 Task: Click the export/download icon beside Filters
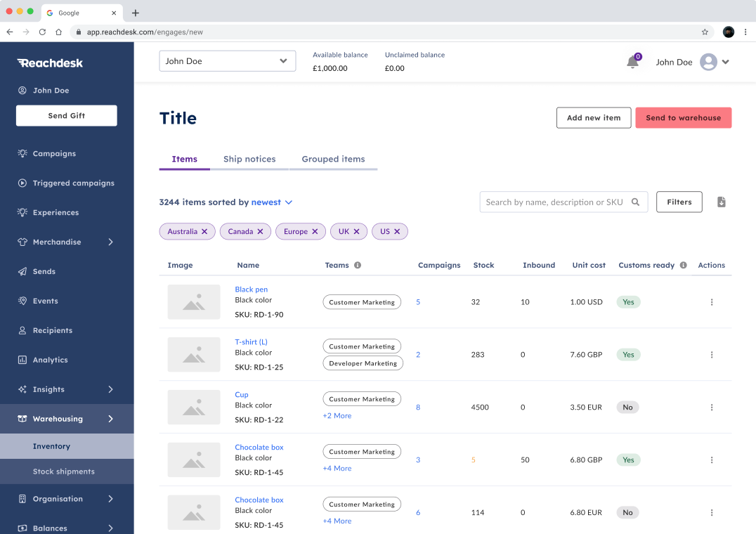721,202
